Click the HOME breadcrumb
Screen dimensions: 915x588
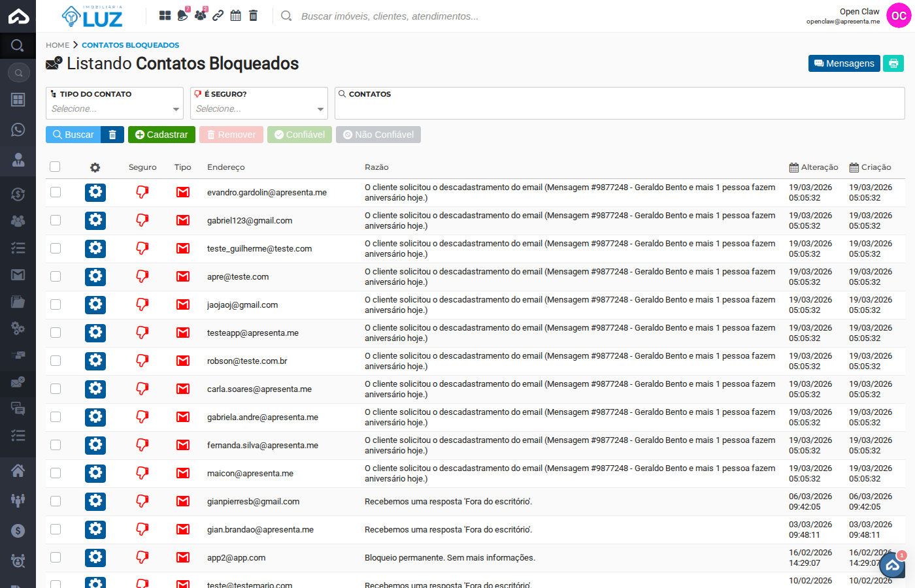click(57, 45)
